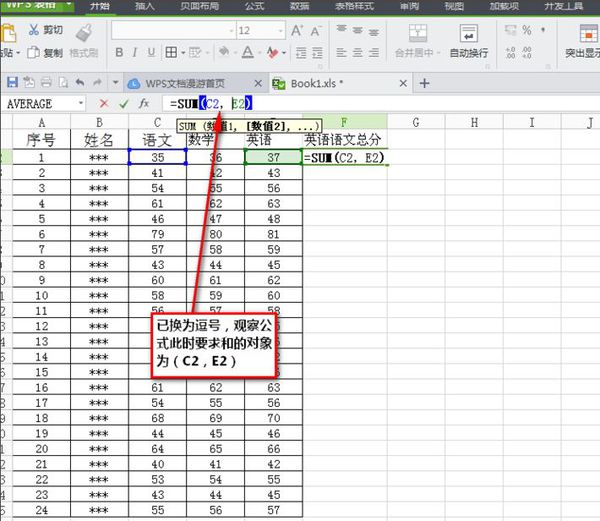This screenshot has height=521, width=600.
Task: Switch to the 数据 (Data) ribbon tab
Action: click(x=299, y=6)
